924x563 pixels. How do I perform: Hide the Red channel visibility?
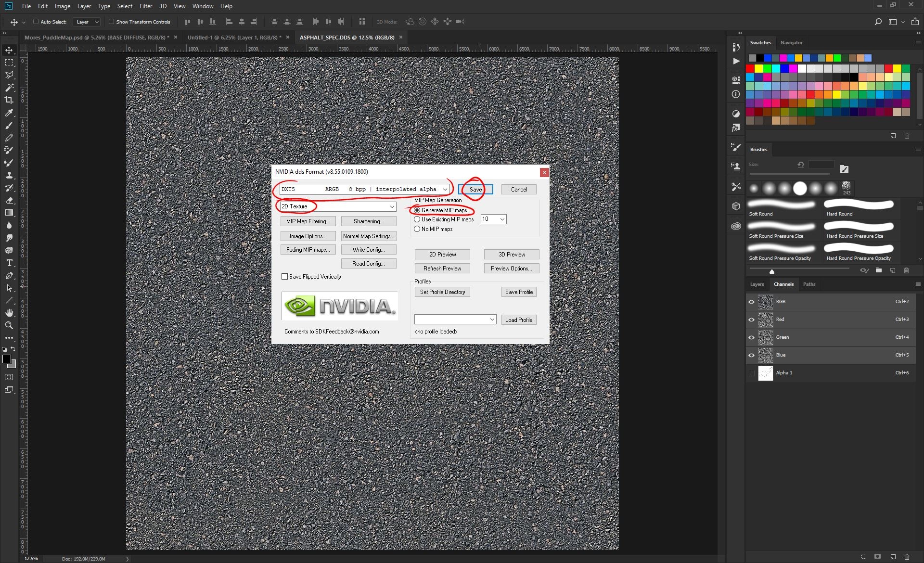click(x=751, y=320)
